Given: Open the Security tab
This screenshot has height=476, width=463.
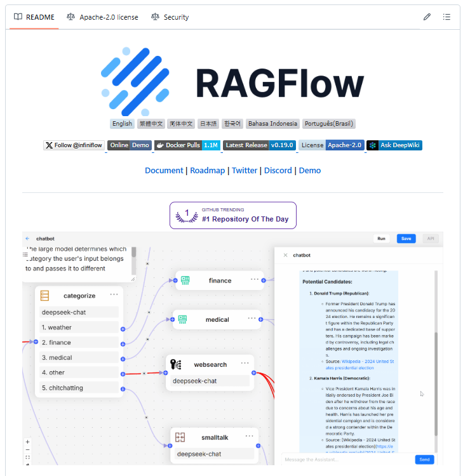Looking at the screenshot, I should coord(170,17).
